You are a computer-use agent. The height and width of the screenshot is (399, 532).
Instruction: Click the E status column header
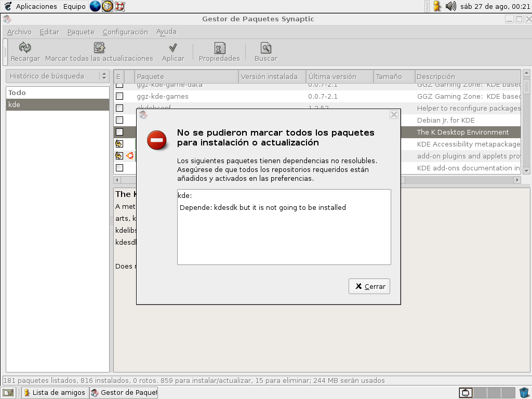119,76
